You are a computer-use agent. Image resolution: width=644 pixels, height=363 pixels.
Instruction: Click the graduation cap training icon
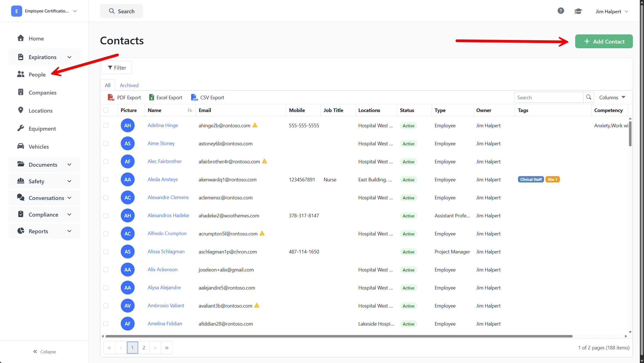pyautogui.click(x=578, y=11)
